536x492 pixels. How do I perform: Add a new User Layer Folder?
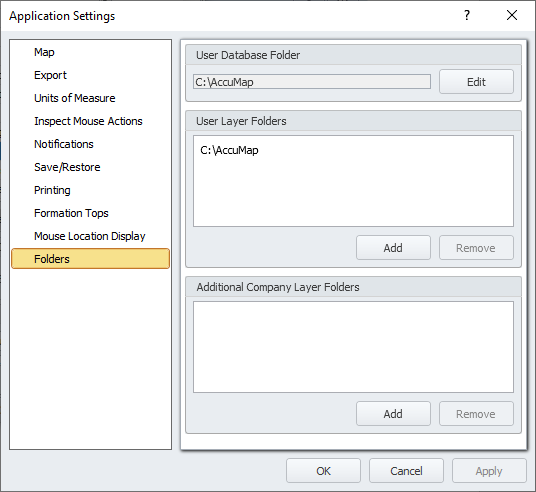click(x=393, y=248)
